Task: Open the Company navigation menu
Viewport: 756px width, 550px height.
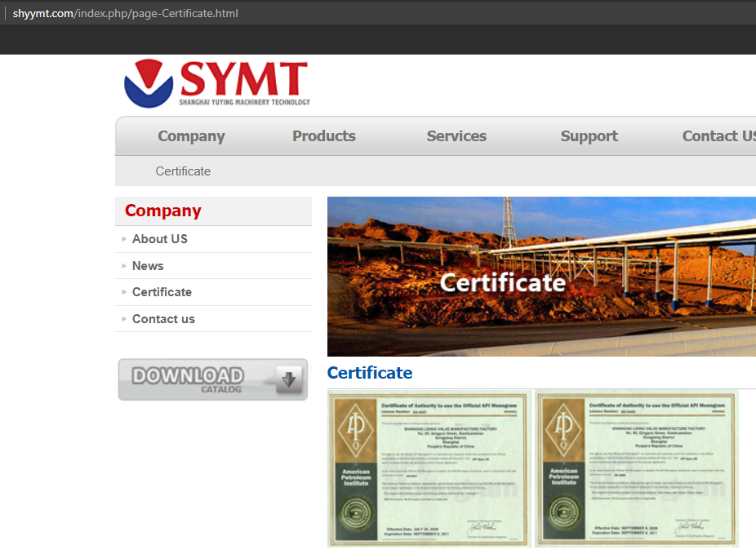Action: (x=191, y=136)
